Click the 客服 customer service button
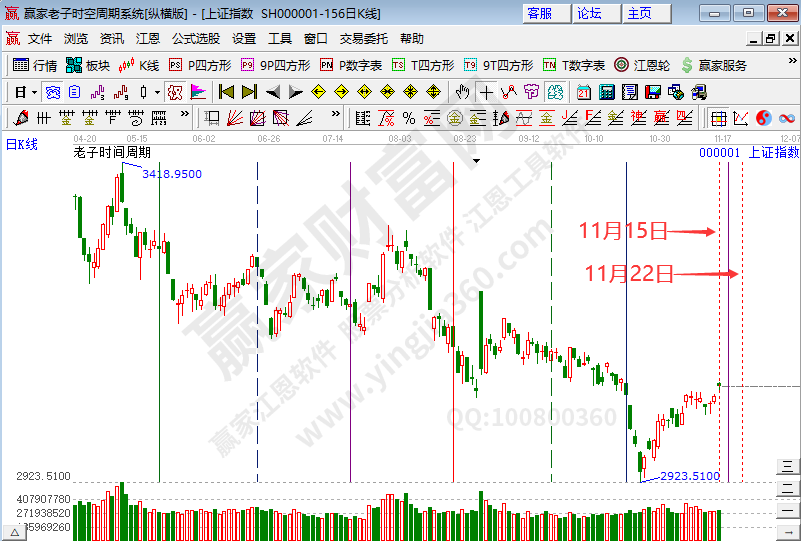This screenshot has width=801, height=541. 540,13
